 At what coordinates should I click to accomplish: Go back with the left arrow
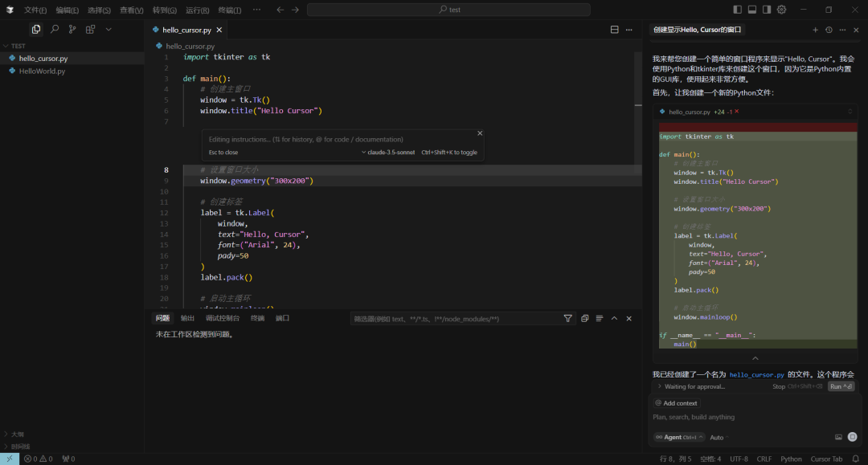click(280, 10)
